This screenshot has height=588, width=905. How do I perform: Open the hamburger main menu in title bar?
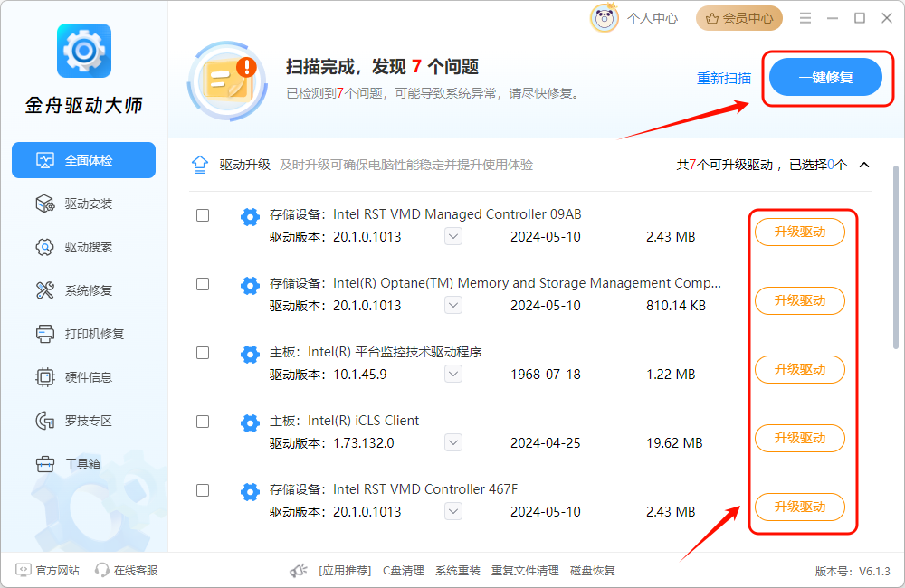click(x=805, y=18)
